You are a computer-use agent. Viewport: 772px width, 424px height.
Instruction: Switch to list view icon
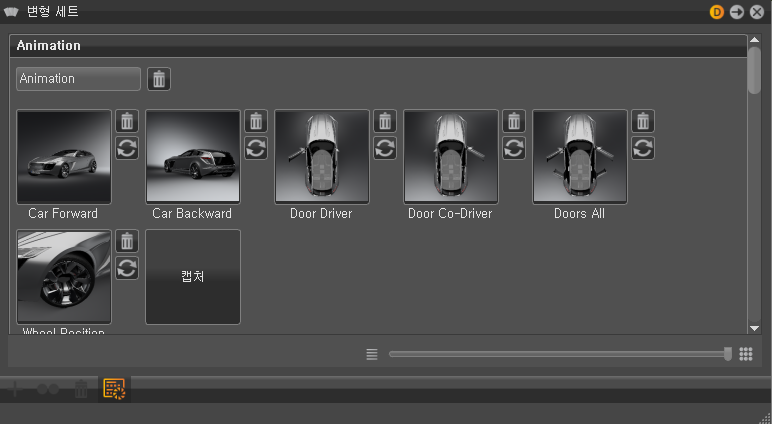coord(372,354)
